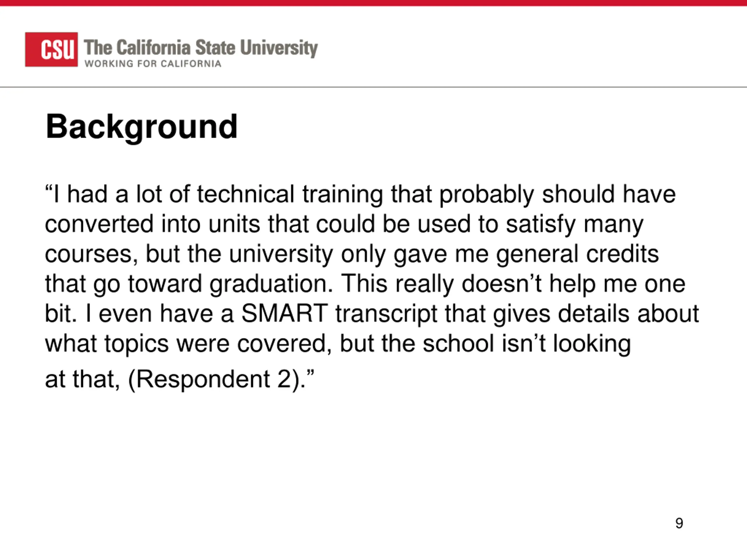Click the red bar atop the slide
The image size is (747, 560).
click(373, 3)
